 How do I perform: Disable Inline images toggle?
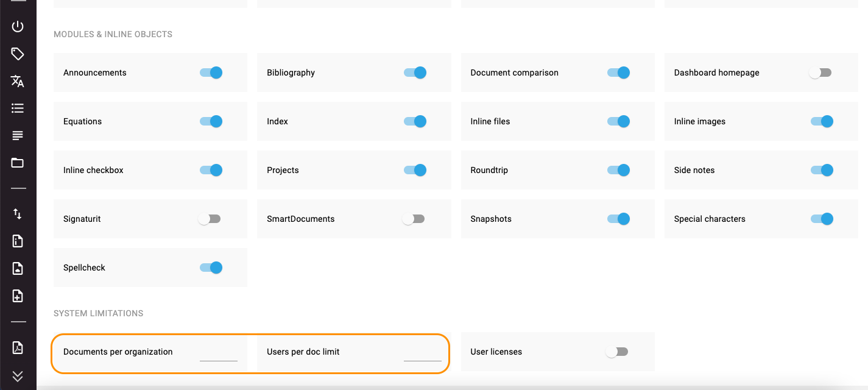click(x=822, y=121)
